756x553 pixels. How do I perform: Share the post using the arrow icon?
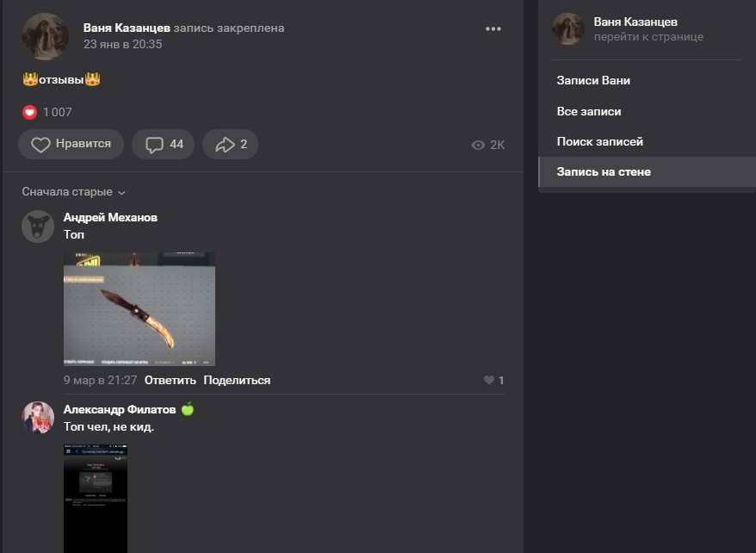[231, 145]
